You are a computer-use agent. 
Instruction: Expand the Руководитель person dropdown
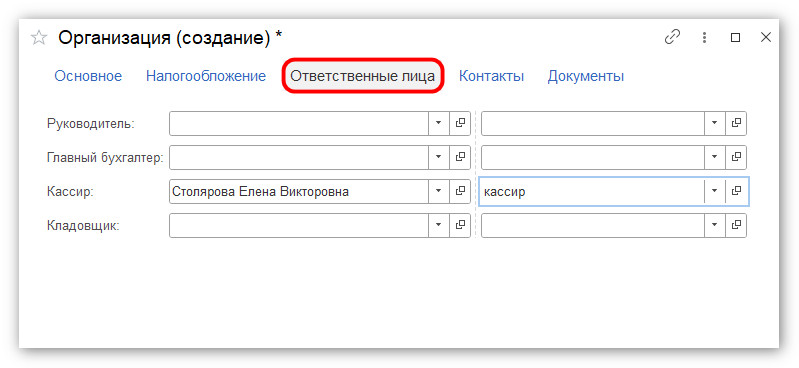(x=438, y=123)
